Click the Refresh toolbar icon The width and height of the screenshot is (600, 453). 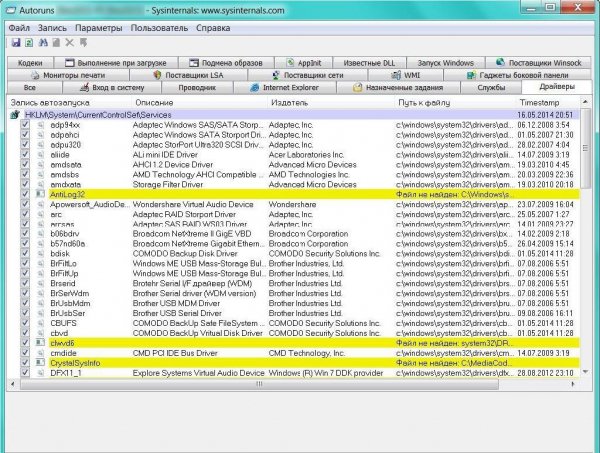29,42
